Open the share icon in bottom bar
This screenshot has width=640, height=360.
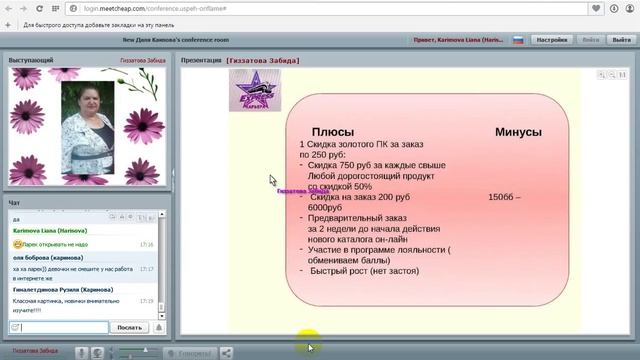click(x=226, y=353)
